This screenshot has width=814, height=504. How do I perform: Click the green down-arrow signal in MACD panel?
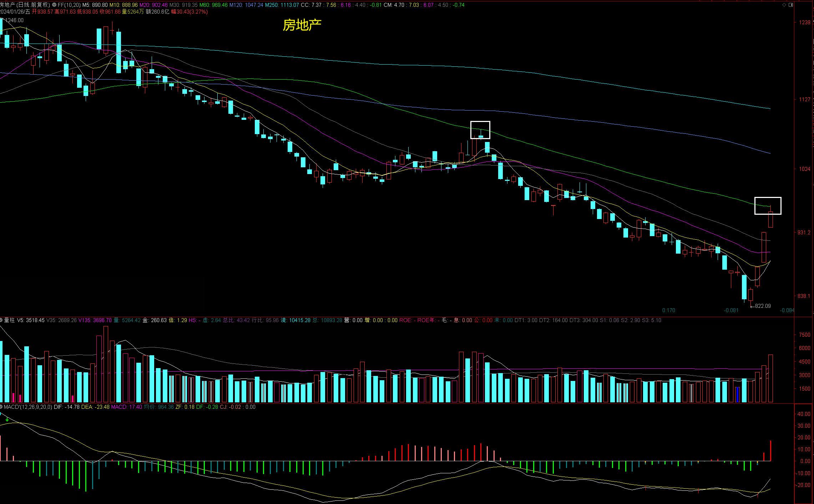tap(7, 419)
